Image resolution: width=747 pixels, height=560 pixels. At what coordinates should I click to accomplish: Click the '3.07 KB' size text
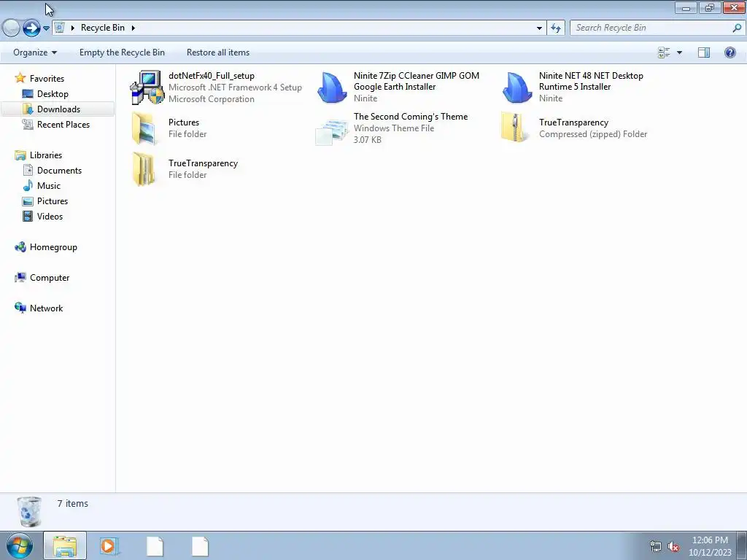[x=368, y=139]
